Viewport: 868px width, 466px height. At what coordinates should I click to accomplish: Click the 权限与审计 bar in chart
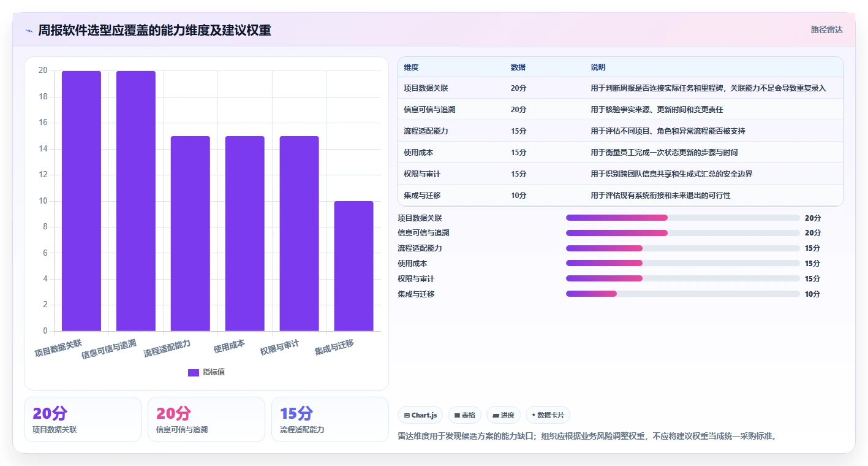(300, 234)
